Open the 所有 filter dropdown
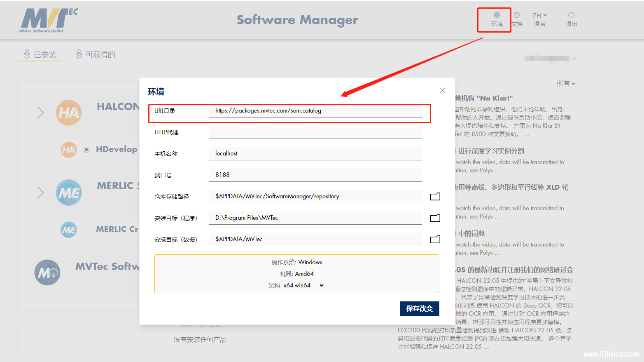 566,83
